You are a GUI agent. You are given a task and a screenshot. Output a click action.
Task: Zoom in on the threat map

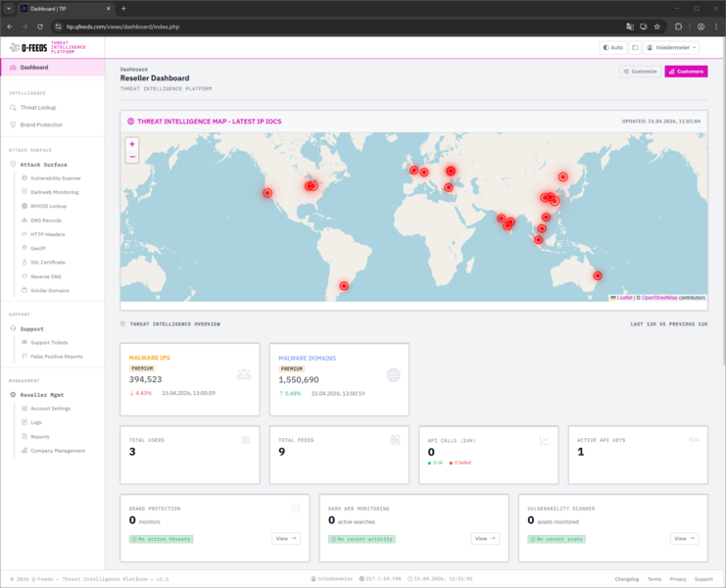coord(132,144)
